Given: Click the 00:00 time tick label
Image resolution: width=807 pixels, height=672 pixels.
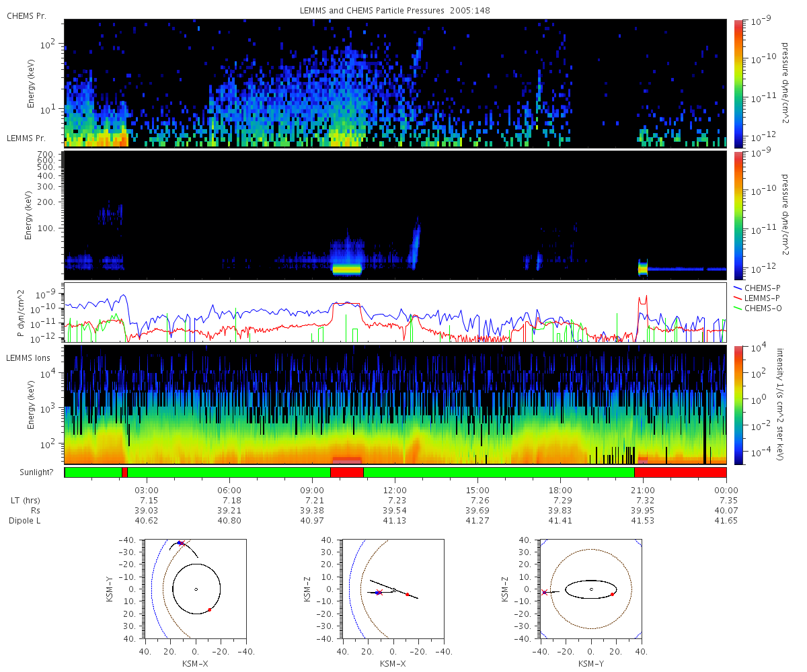Looking at the screenshot, I should tap(726, 490).
